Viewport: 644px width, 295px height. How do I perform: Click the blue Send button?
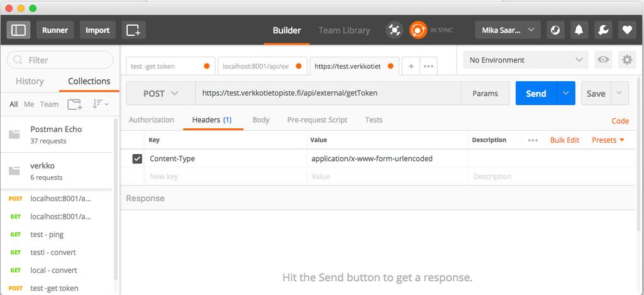point(536,93)
